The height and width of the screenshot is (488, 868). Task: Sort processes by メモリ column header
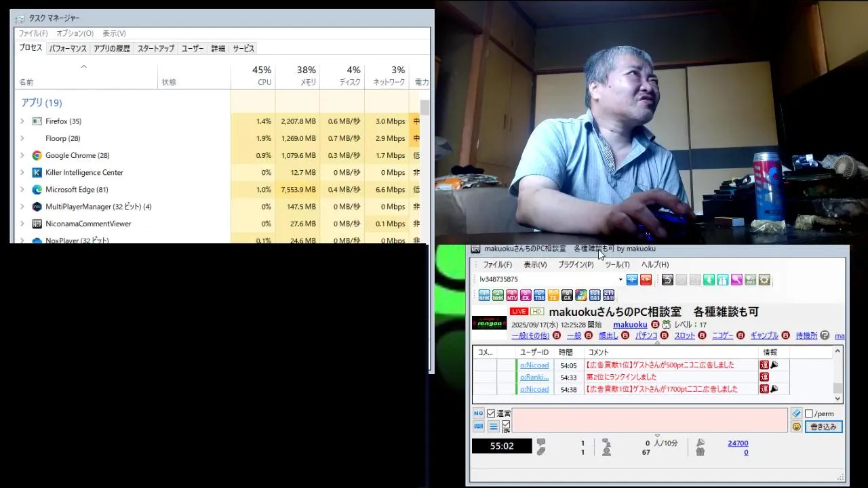tap(298, 75)
